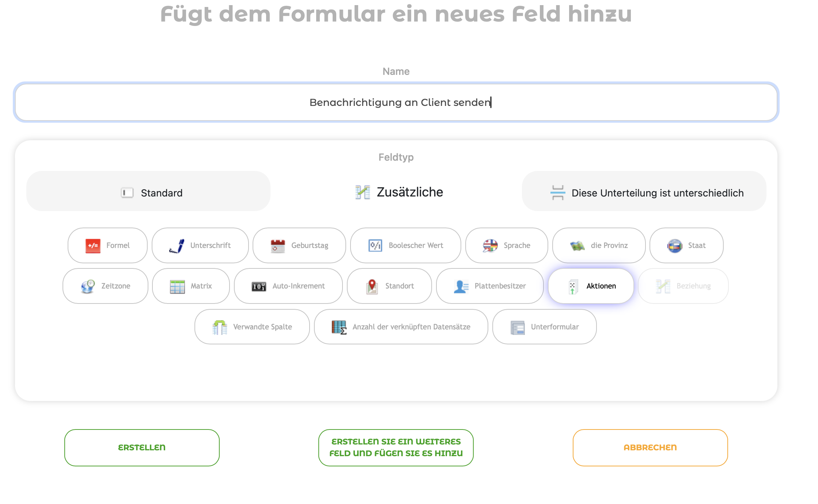This screenshot has height=504, width=818.
Task: Pick the Geburtstag field type label
Action: pyautogui.click(x=310, y=245)
